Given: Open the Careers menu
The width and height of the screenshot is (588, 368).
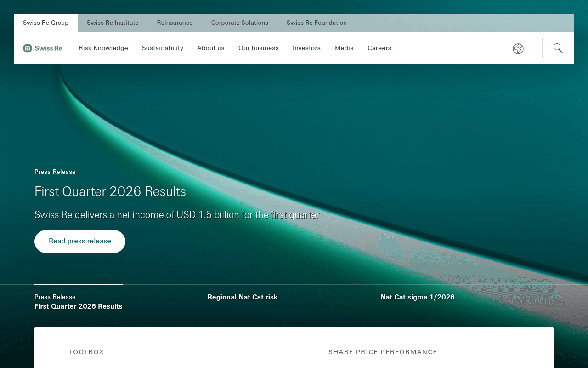Looking at the screenshot, I should (379, 48).
